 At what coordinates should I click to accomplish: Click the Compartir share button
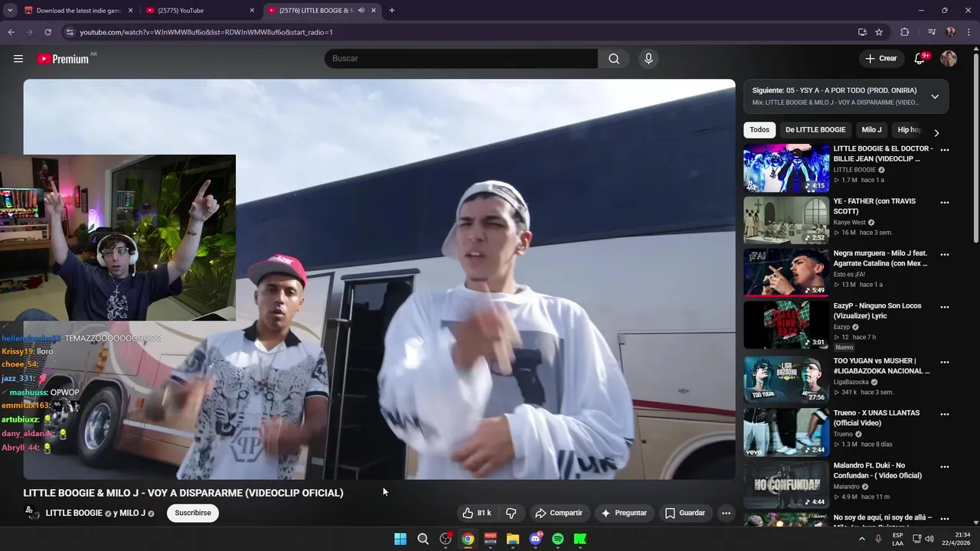[559, 513]
